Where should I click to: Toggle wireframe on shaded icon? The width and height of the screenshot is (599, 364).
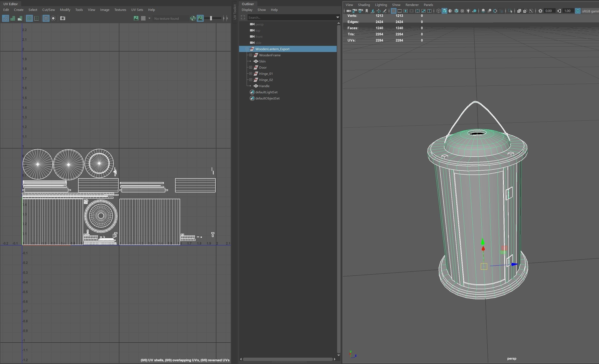(x=457, y=11)
